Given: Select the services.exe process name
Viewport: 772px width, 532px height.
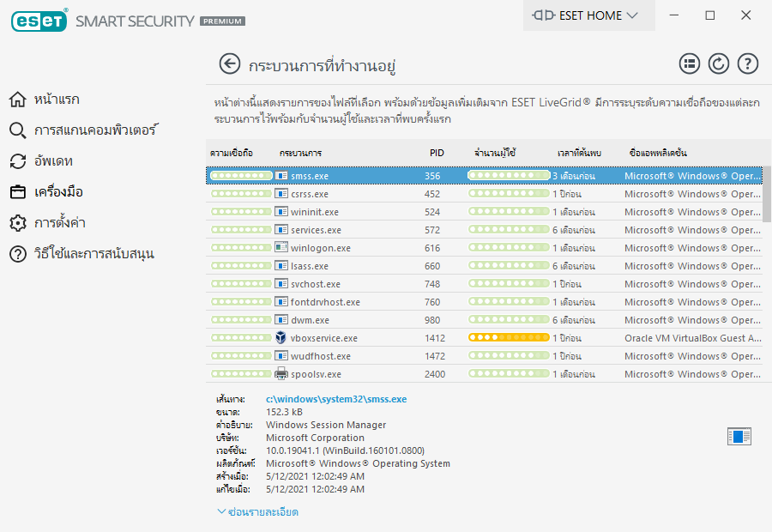Looking at the screenshot, I should [316, 230].
